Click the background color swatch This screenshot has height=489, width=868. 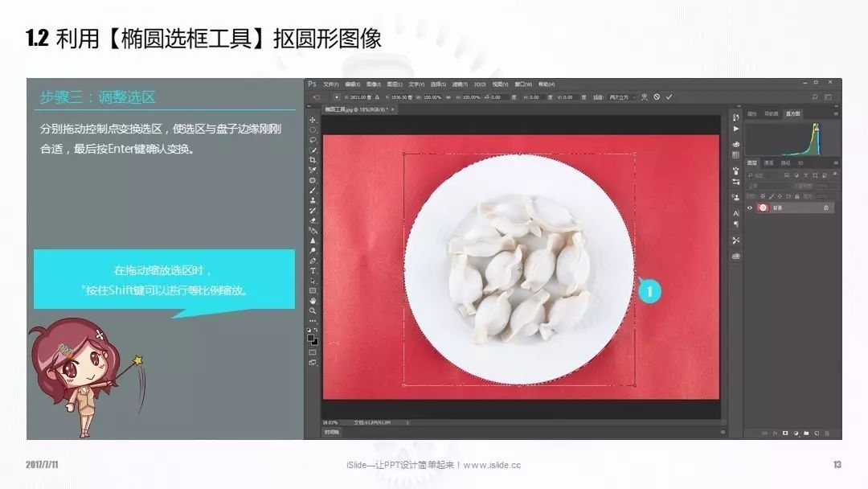point(314,342)
